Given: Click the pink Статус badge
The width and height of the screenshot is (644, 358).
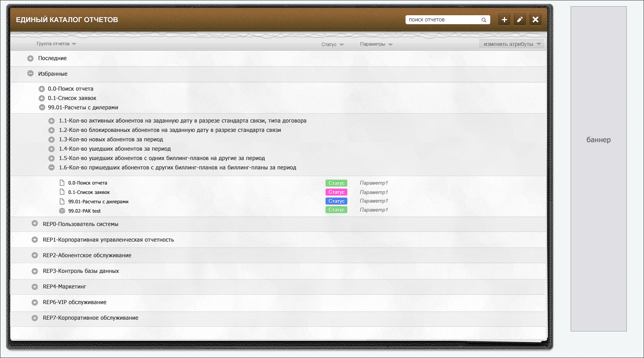Looking at the screenshot, I should 336,192.
